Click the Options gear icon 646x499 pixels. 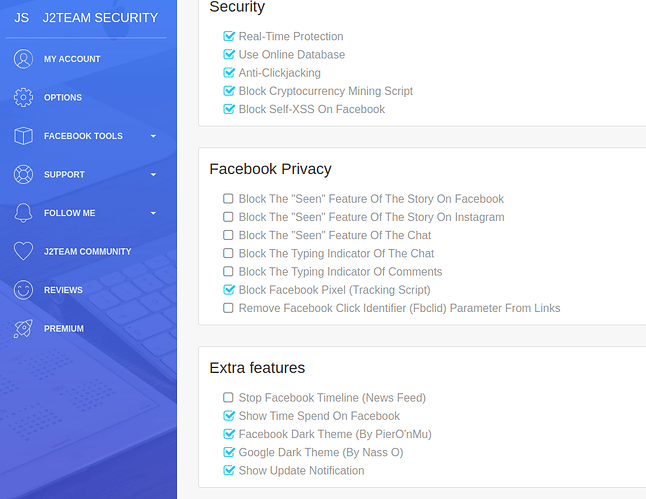click(x=23, y=98)
